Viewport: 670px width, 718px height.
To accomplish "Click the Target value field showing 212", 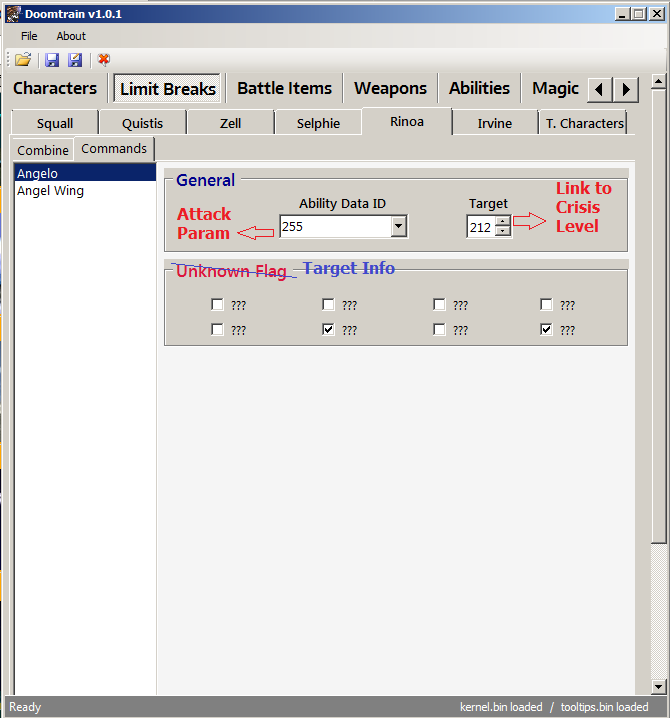I will [481, 227].
